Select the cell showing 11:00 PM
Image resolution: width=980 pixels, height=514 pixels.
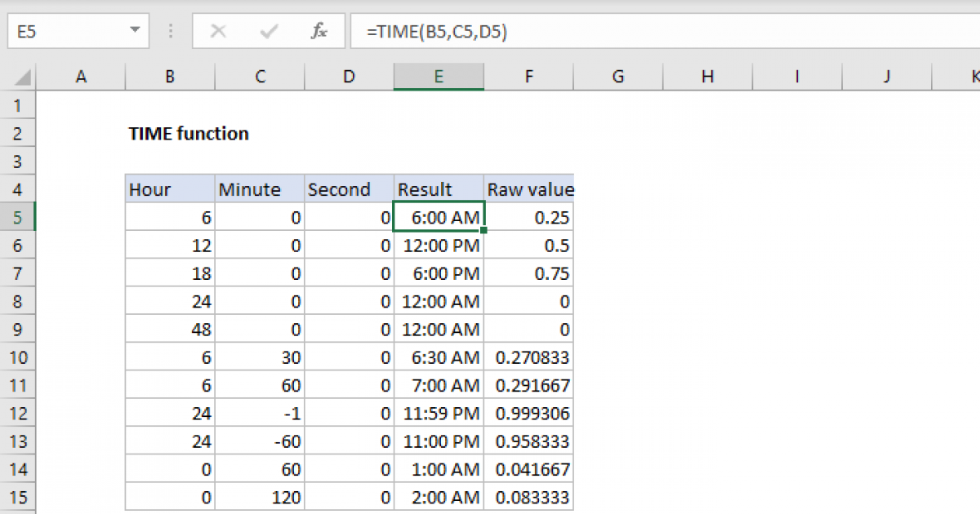click(439, 441)
